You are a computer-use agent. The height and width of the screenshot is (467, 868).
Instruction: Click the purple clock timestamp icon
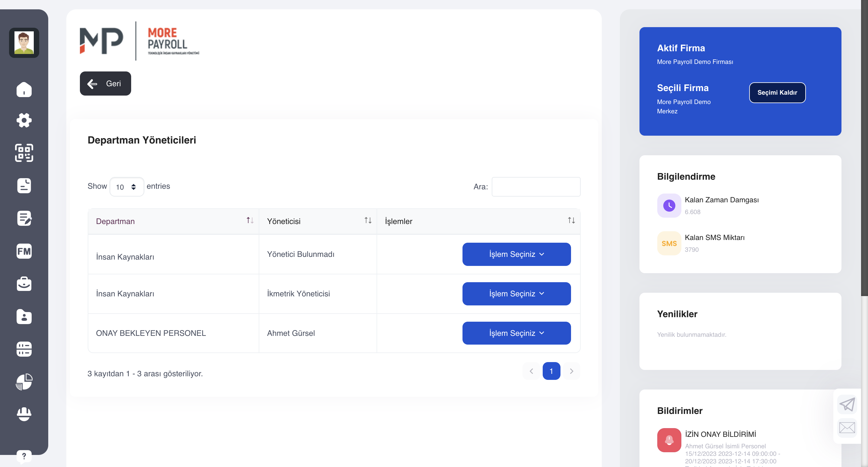point(669,206)
